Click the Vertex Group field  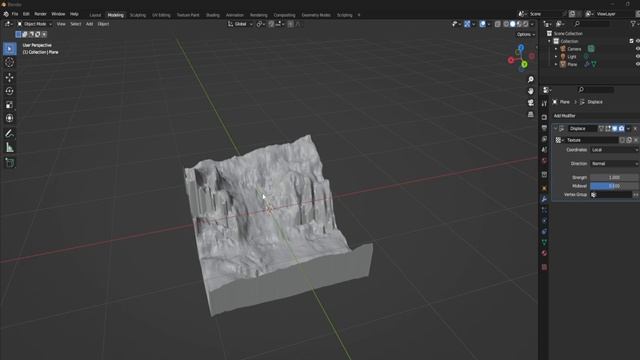tap(611, 195)
